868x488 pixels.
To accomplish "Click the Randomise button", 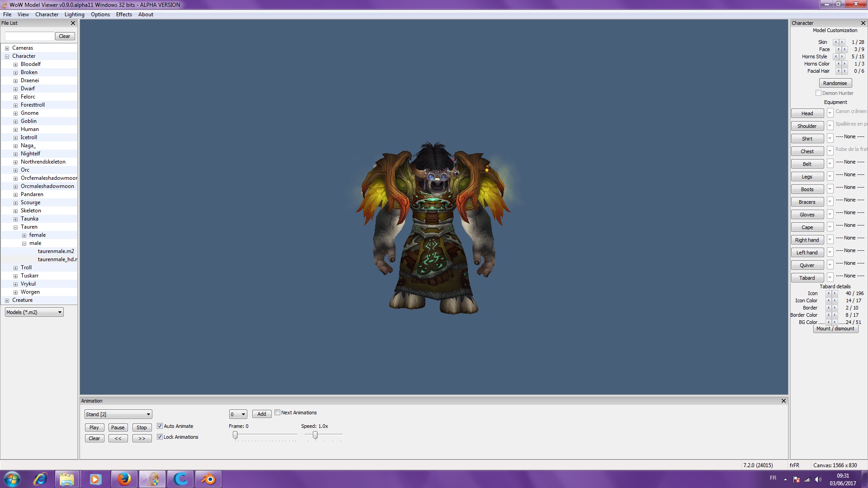I will click(835, 83).
